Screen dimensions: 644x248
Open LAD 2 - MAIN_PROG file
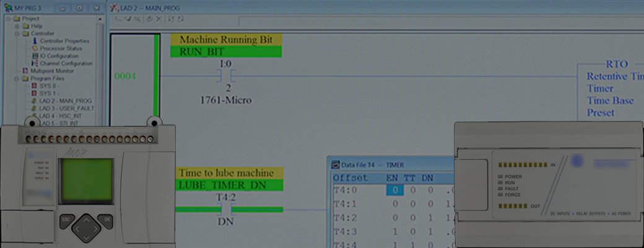pos(65,100)
